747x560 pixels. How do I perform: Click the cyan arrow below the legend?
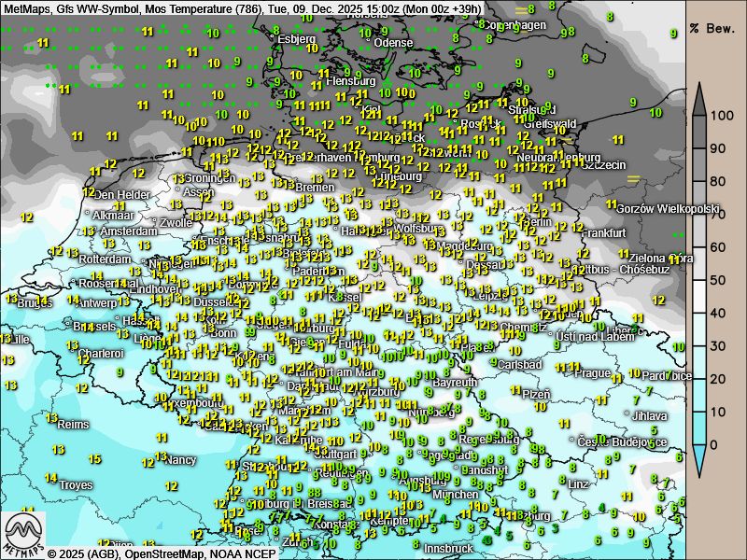(700, 459)
